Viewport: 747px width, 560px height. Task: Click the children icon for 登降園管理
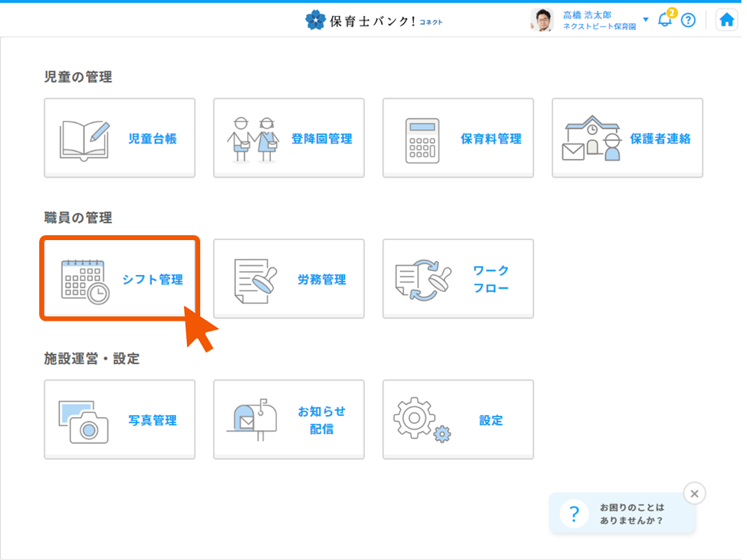point(253,139)
